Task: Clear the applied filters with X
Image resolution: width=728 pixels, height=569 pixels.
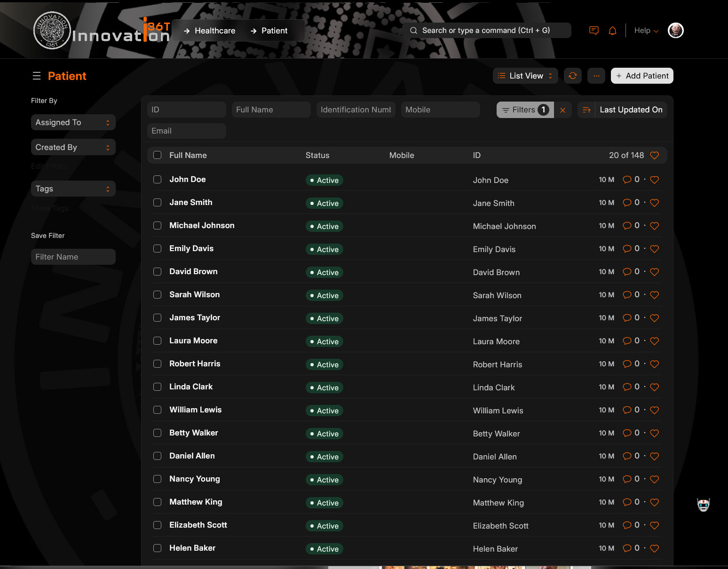Action: [562, 110]
